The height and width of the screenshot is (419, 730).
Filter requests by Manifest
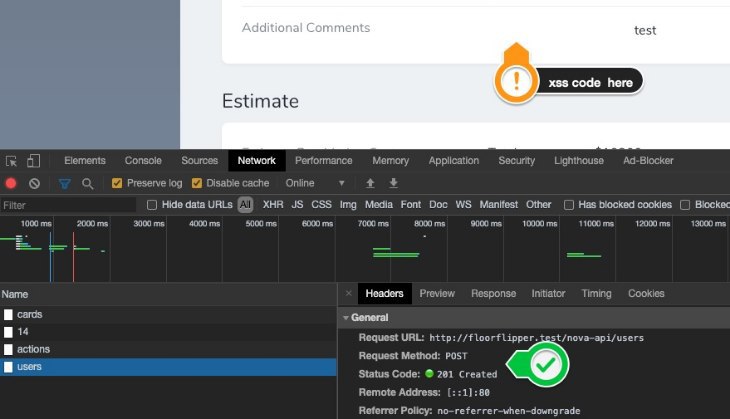(x=499, y=205)
